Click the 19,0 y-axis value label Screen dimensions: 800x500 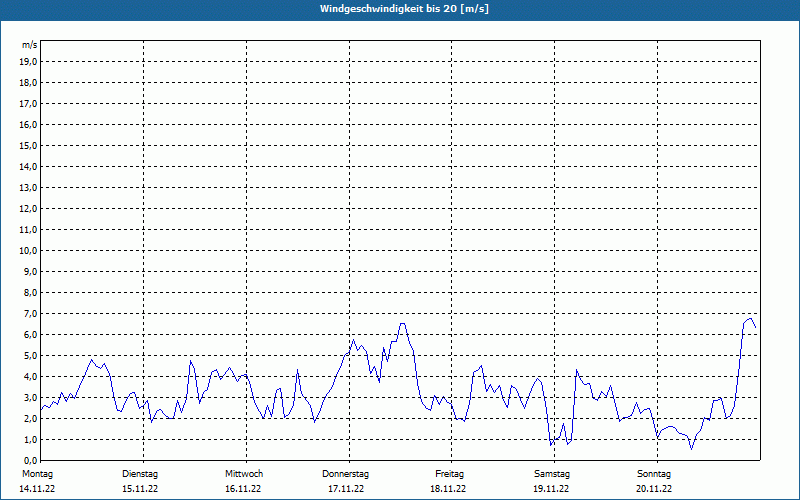(29, 62)
